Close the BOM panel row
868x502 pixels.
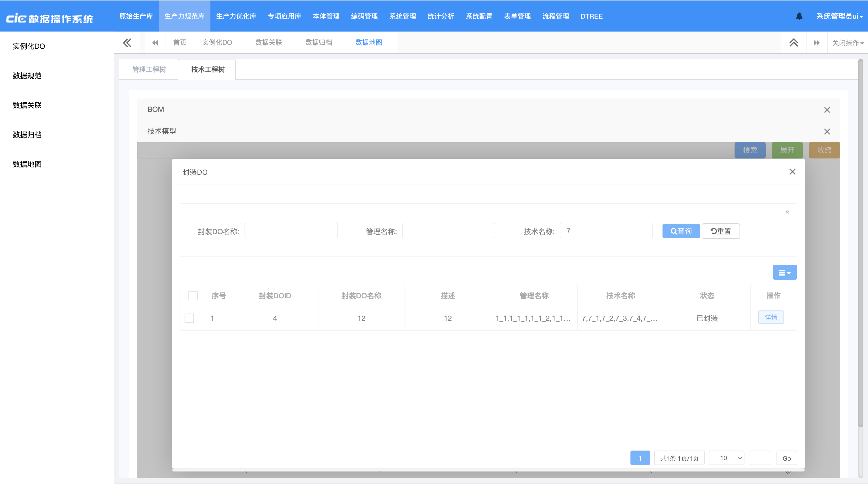point(827,110)
